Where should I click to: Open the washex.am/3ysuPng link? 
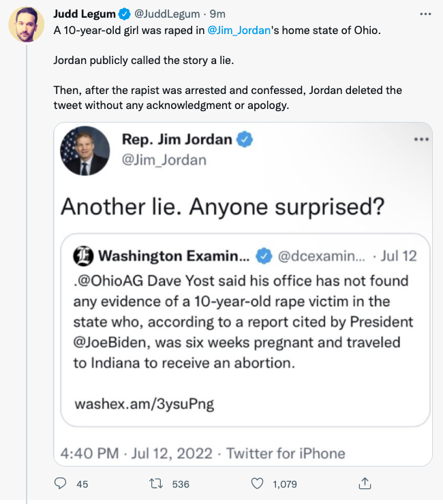tap(143, 403)
